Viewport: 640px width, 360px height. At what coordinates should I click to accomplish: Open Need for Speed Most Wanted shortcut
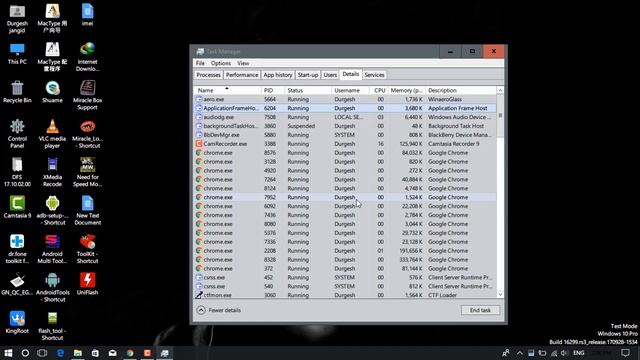87,172
